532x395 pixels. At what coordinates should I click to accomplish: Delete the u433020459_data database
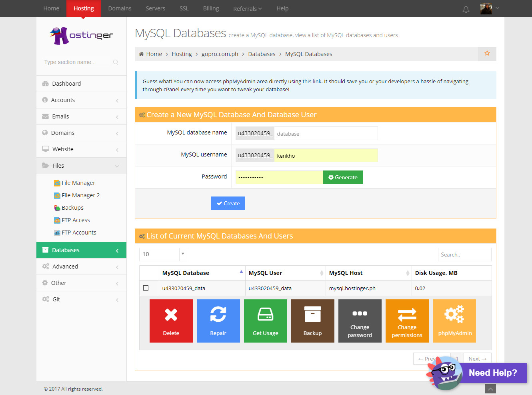(171, 321)
